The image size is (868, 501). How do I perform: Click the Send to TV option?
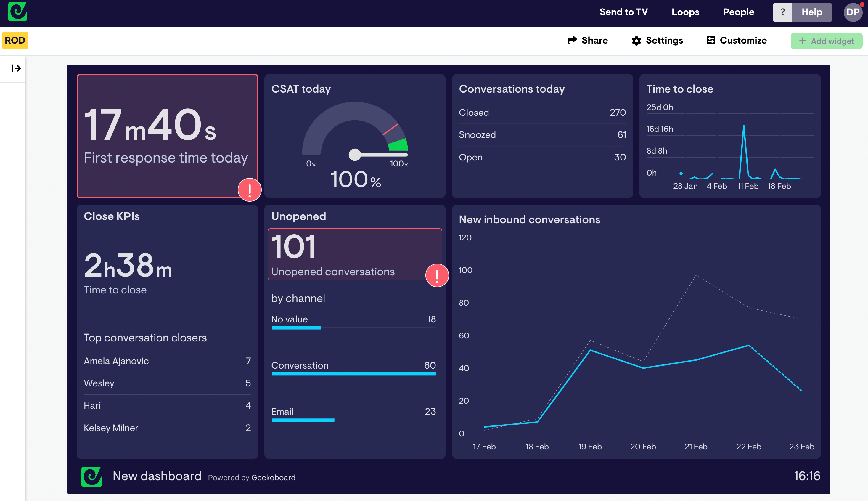[x=624, y=12]
